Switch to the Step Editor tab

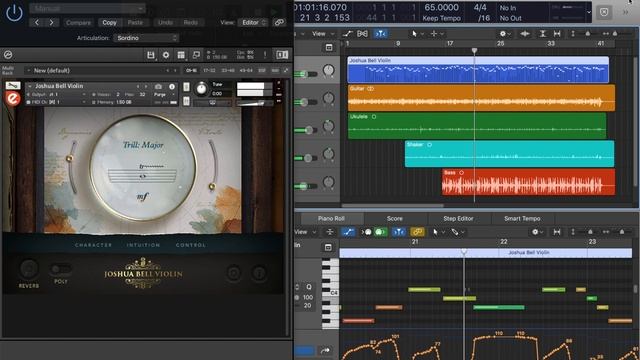click(458, 218)
